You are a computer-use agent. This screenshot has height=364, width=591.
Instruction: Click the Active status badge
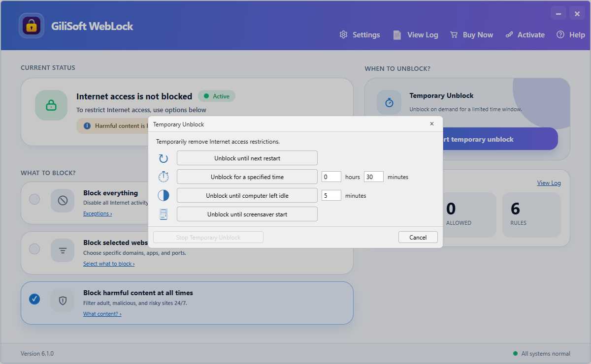(217, 96)
